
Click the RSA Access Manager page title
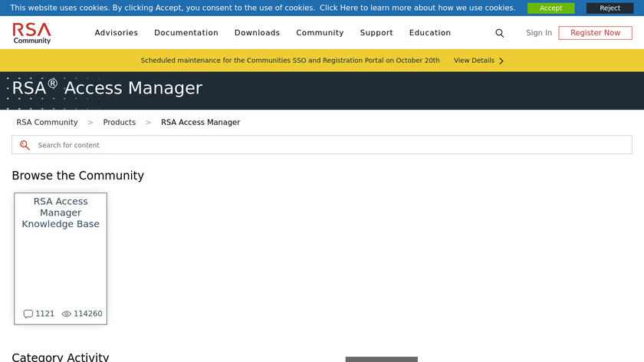(x=107, y=88)
